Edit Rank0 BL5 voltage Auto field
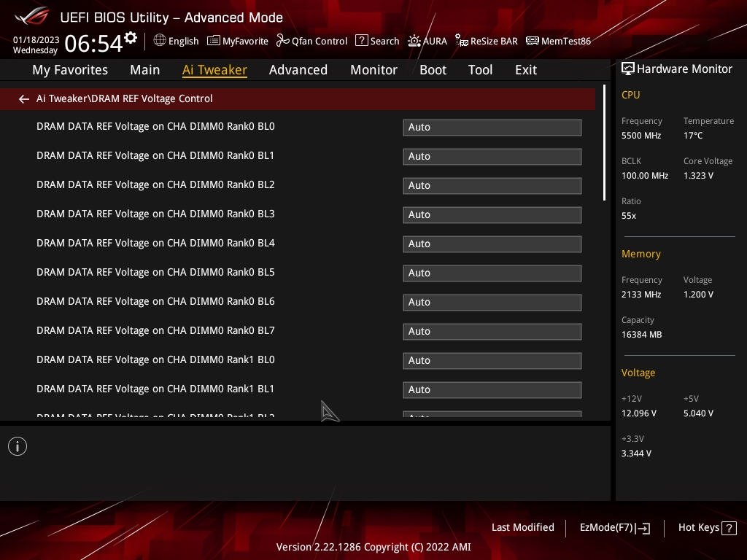Image resolution: width=747 pixels, height=560 pixels. click(492, 273)
